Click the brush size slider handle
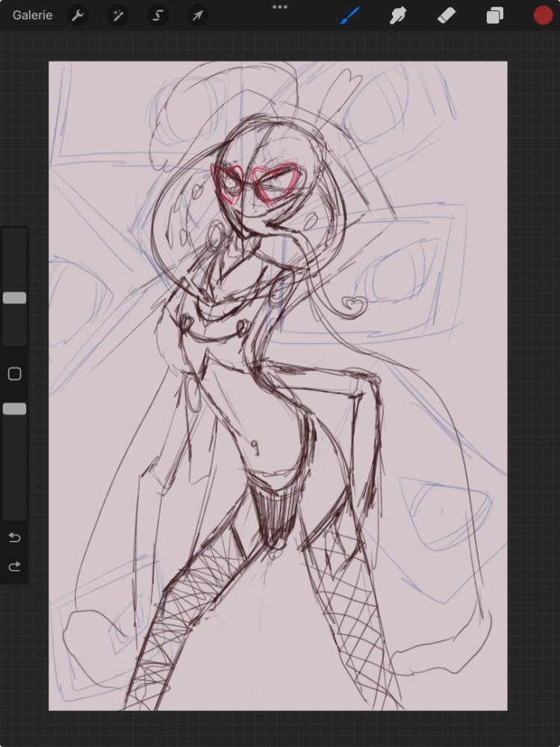This screenshot has width=560, height=747. tap(14, 298)
